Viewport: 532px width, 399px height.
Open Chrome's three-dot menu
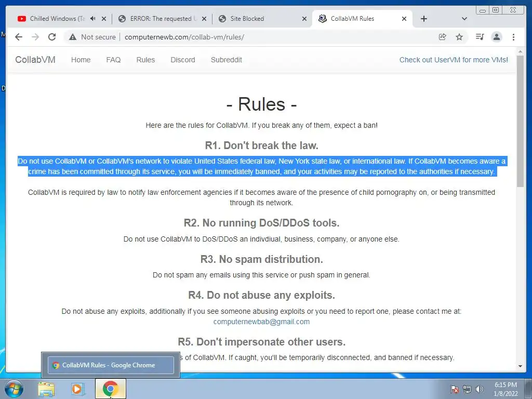pos(513,37)
